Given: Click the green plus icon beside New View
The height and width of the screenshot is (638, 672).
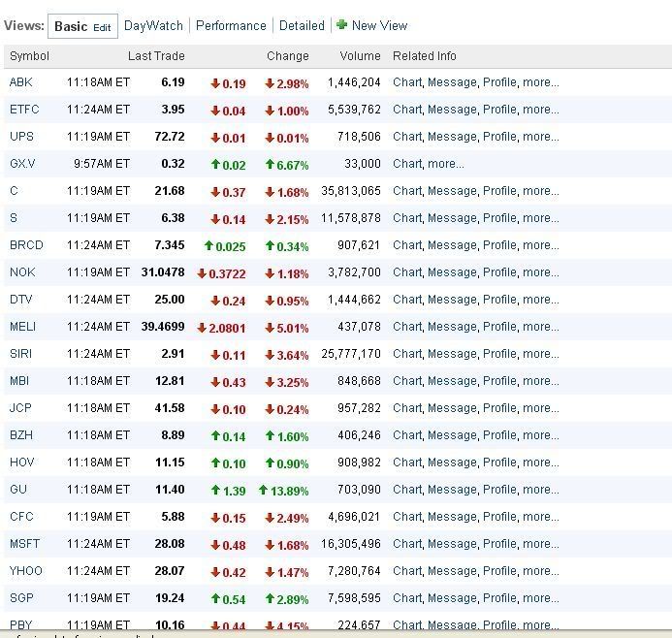Looking at the screenshot, I should pos(341,25).
